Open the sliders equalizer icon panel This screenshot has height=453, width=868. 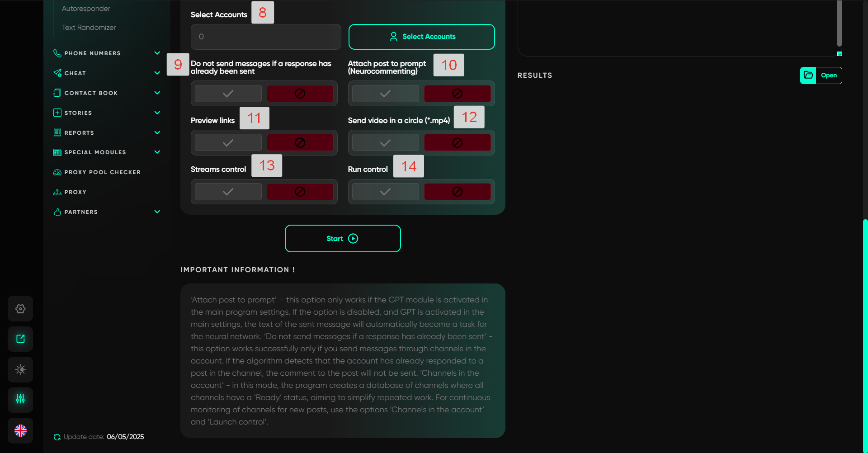pyautogui.click(x=20, y=399)
